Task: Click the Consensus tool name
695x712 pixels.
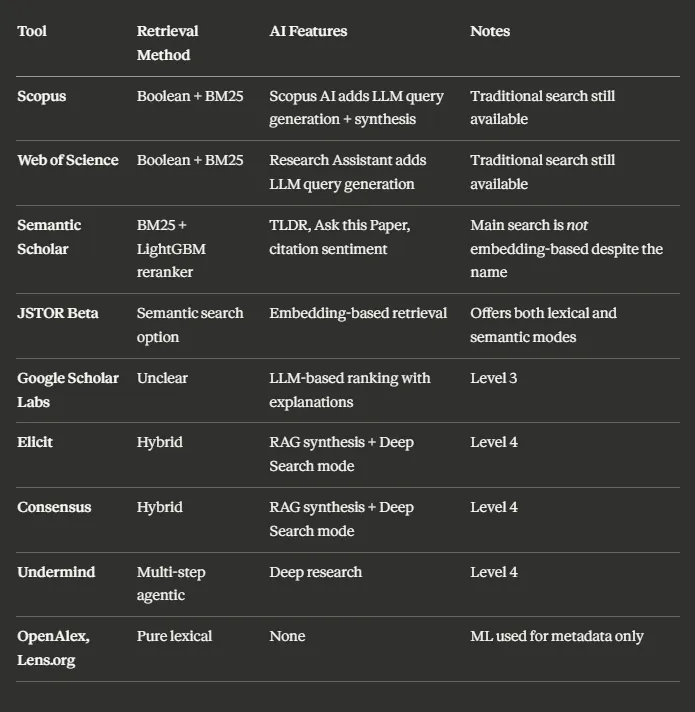Action: 54,507
